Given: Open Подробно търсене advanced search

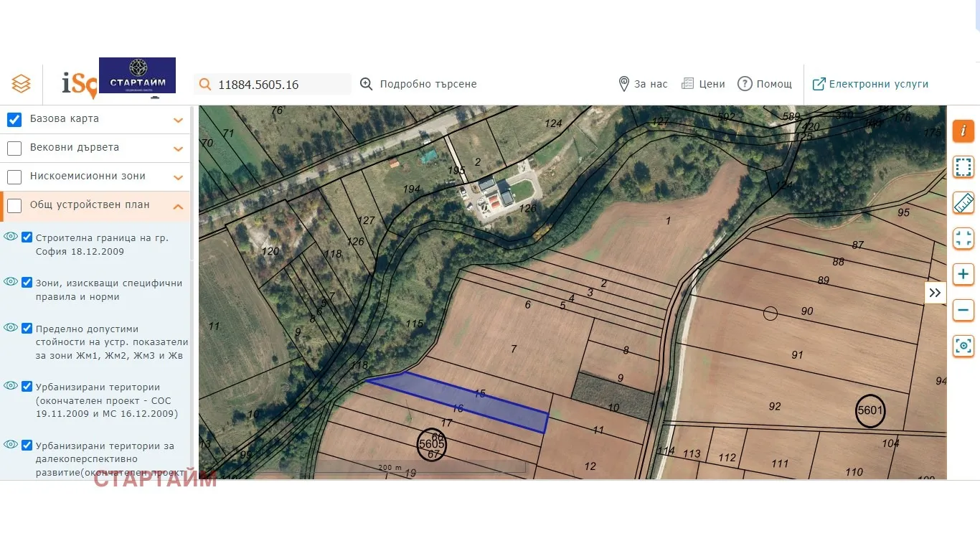Looking at the screenshot, I should [x=418, y=84].
